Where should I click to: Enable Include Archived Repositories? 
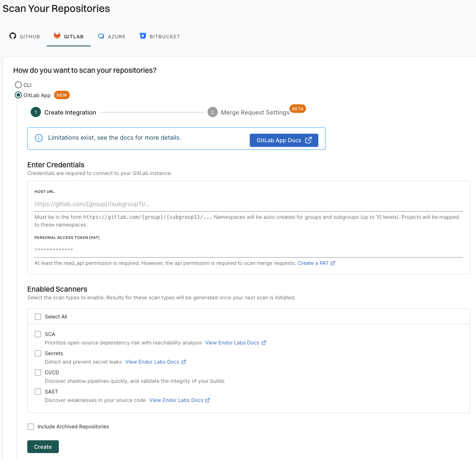pyautogui.click(x=30, y=426)
